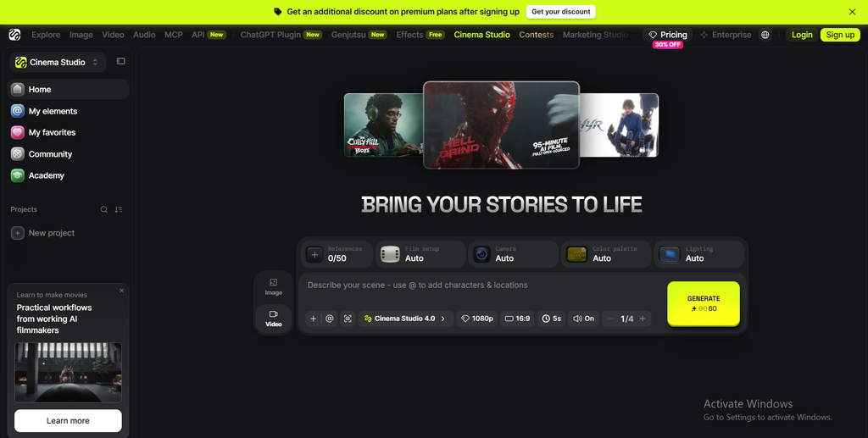Increase generation count with plus
The width and height of the screenshot is (868, 438).
point(643,319)
